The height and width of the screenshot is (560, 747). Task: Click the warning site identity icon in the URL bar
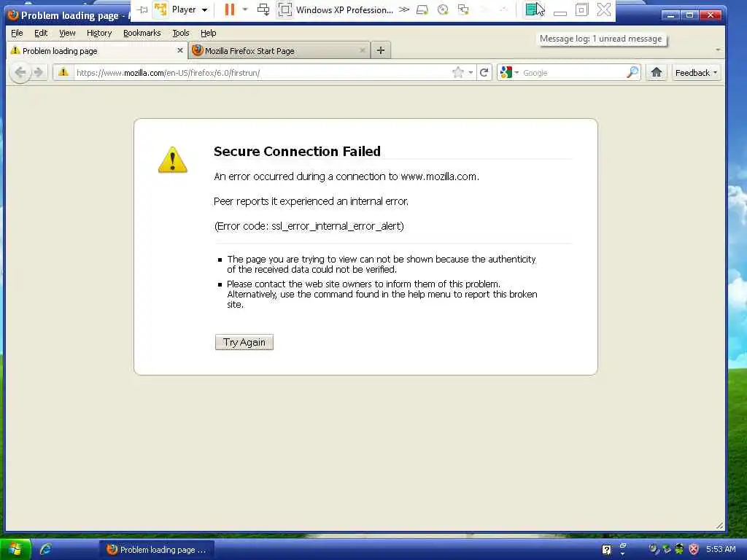[63, 72]
